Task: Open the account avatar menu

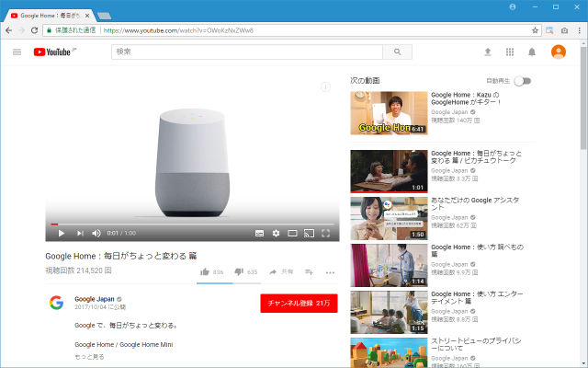Action: [x=559, y=52]
